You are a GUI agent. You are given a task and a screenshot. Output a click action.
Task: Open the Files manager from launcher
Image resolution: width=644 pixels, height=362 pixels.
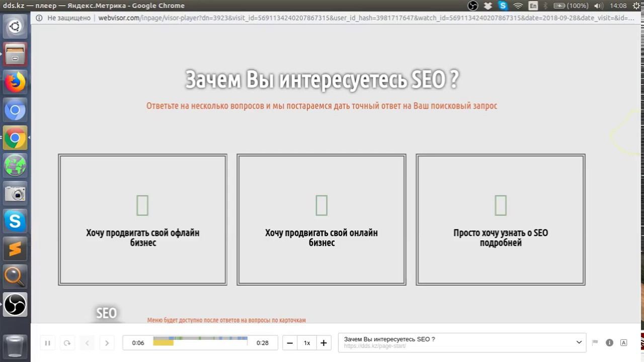point(15,54)
